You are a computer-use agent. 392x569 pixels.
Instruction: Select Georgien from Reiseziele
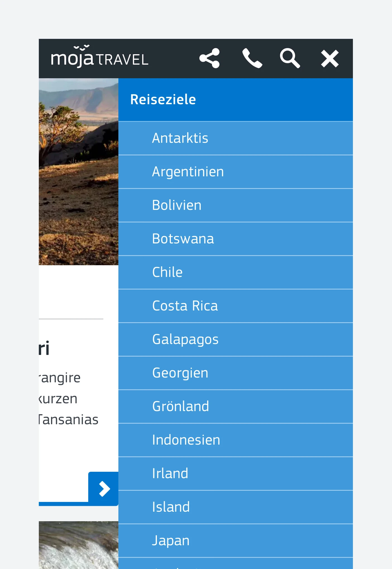point(236,373)
